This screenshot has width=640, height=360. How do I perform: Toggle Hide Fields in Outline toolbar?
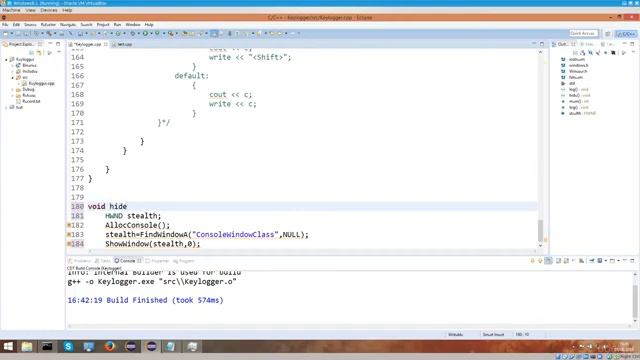tap(591, 53)
